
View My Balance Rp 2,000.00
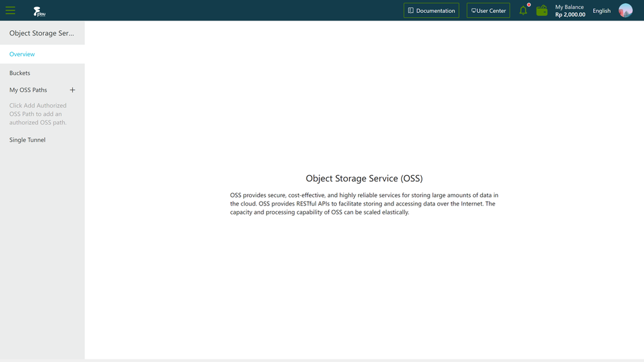click(x=570, y=11)
